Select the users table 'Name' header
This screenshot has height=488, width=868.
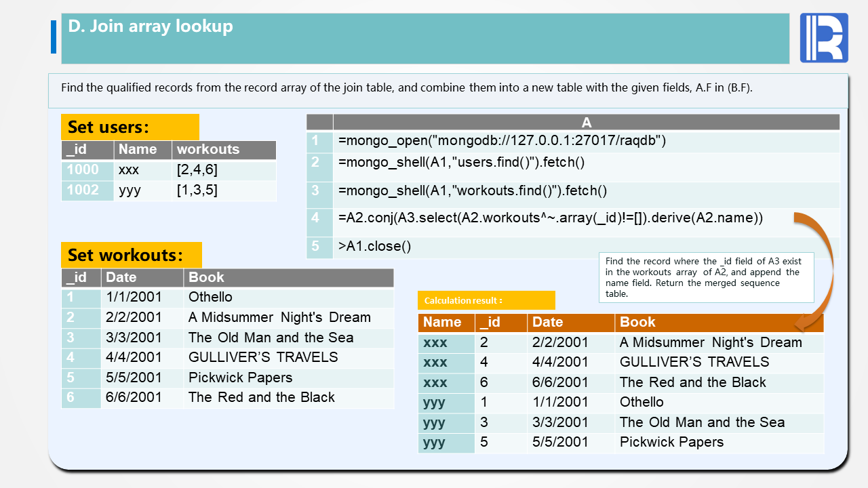tap(142, 150)
